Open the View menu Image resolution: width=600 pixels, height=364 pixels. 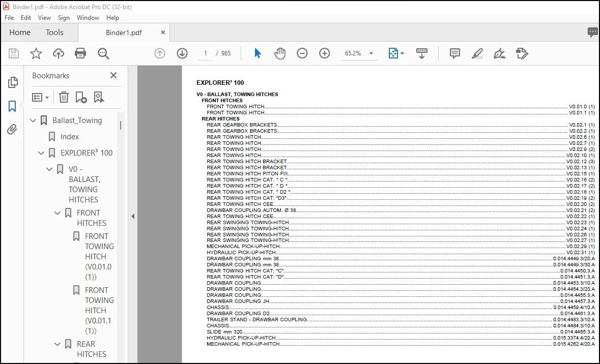[44, 18]
